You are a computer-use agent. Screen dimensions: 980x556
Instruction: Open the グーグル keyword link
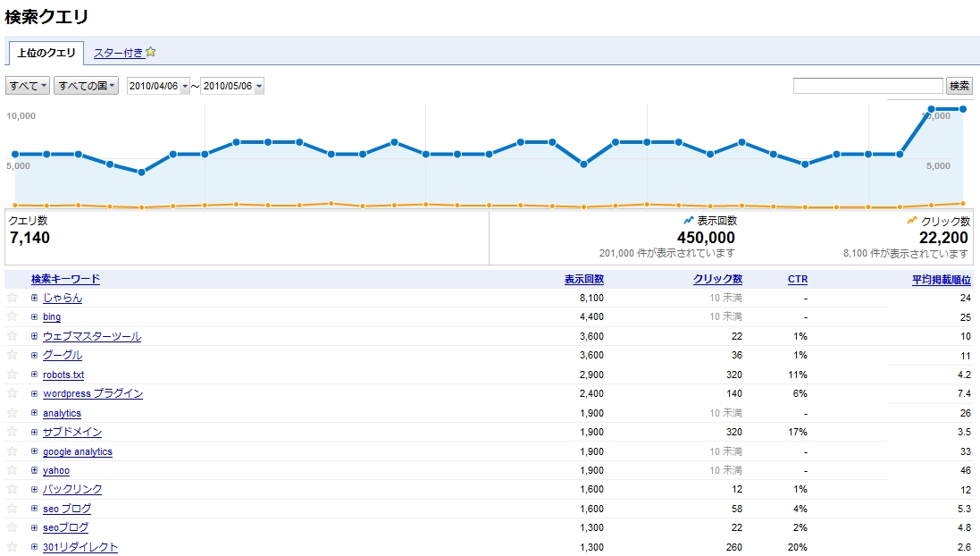pos(63,355)
